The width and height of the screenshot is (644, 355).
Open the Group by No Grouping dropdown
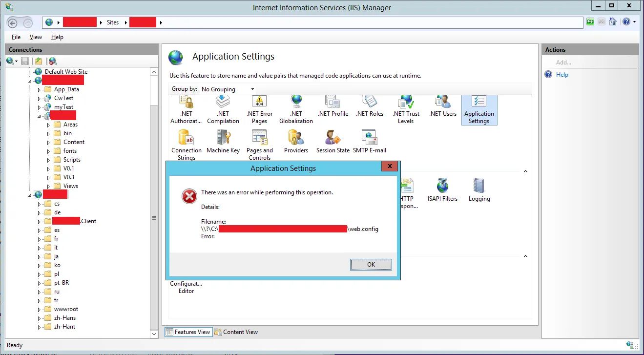(x=228, y=89)
